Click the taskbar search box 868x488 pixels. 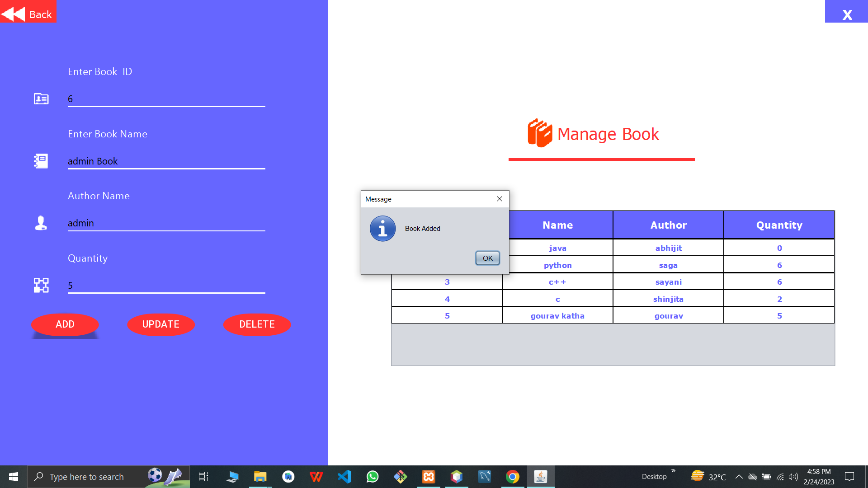coord(108,477)
